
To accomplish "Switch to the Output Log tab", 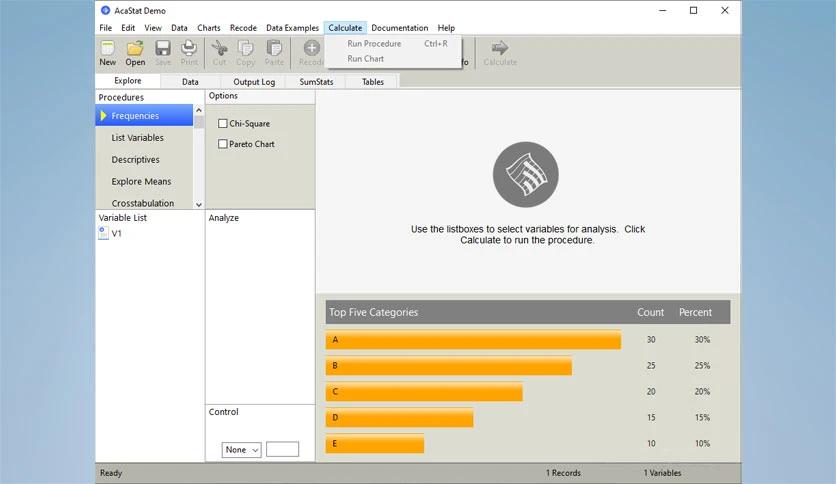I will 254,82.
